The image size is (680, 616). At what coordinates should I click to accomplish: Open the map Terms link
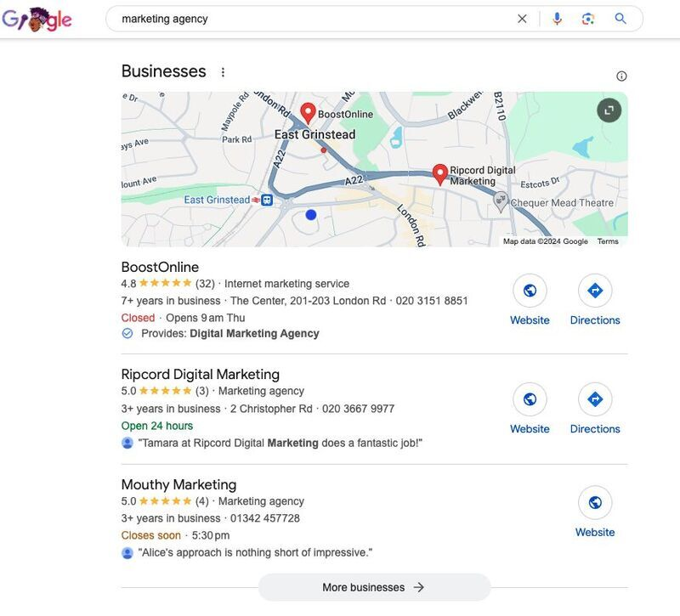tap(608, 241)
